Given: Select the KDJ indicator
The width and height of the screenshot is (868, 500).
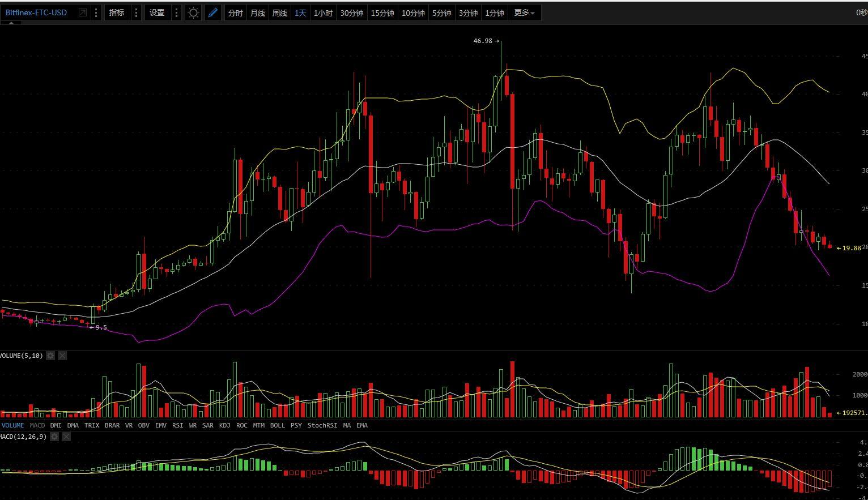Looking at the screenshot, I should pos(225,425).
